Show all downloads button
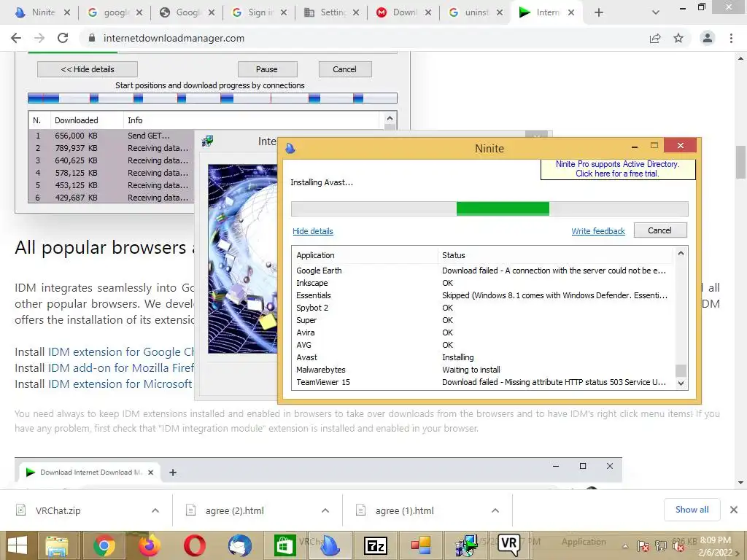Screen dimensions: 747x560 click(692, 510)
